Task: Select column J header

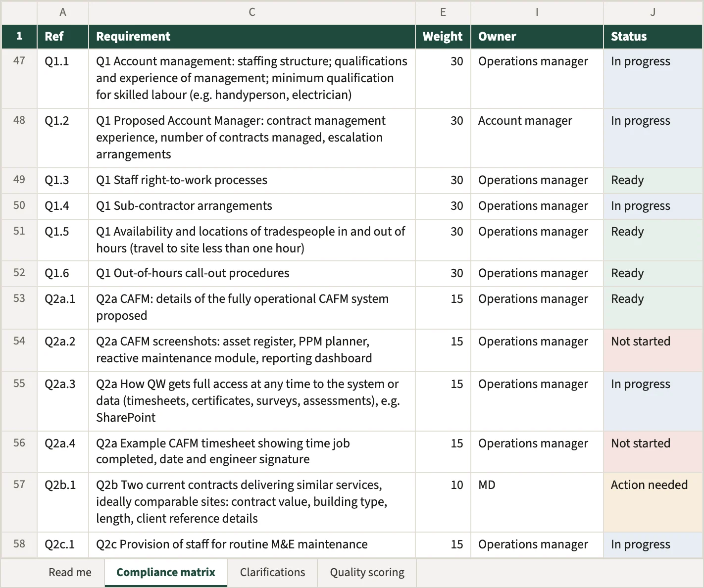Action: pyautogui.click(x=653, y=12)
